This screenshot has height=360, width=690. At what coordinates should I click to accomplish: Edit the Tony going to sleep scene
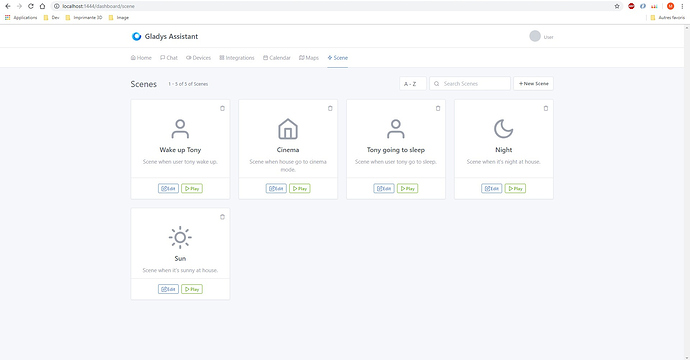(384, 188)
